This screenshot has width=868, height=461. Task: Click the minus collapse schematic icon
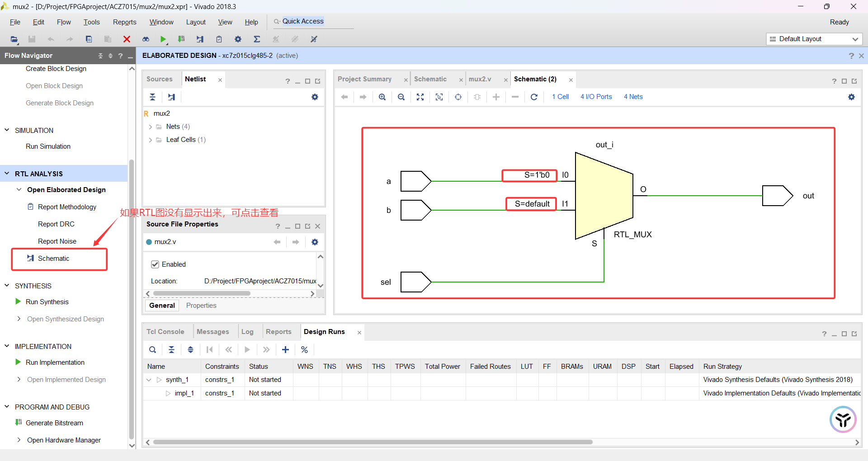(515, 97)
